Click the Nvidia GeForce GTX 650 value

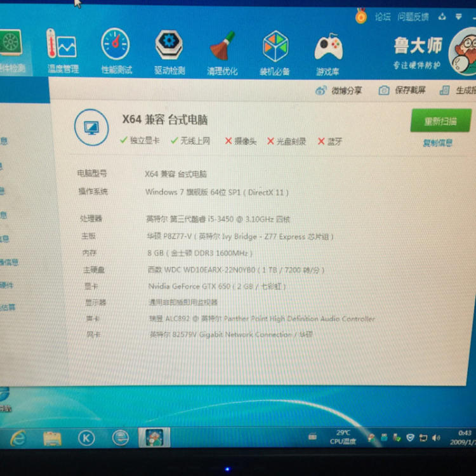tap(217, 286)
